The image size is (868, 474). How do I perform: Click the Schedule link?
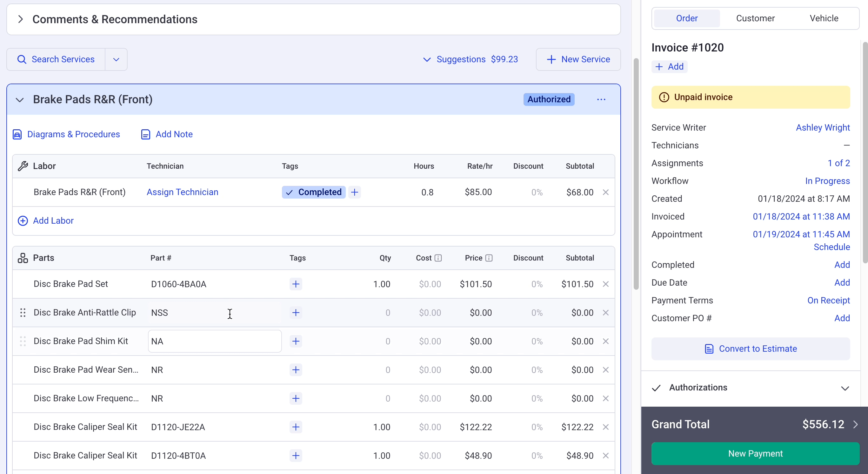pos(831,247)
